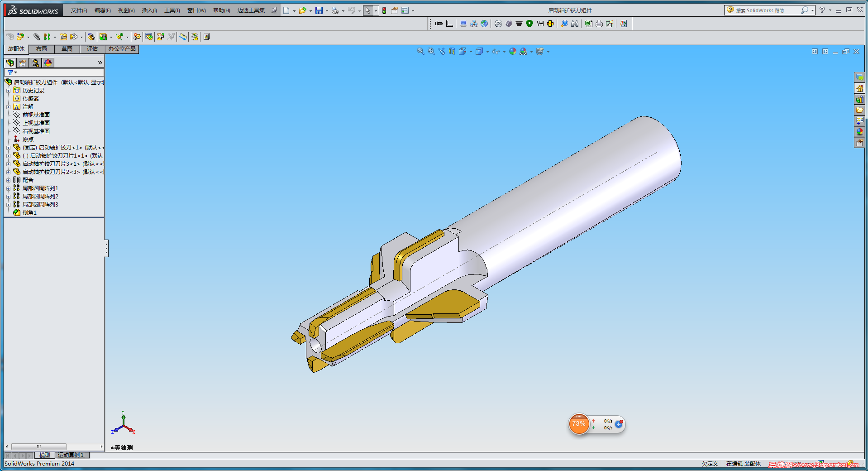Switch to the 办公室产品 tab

click(122, 49)
